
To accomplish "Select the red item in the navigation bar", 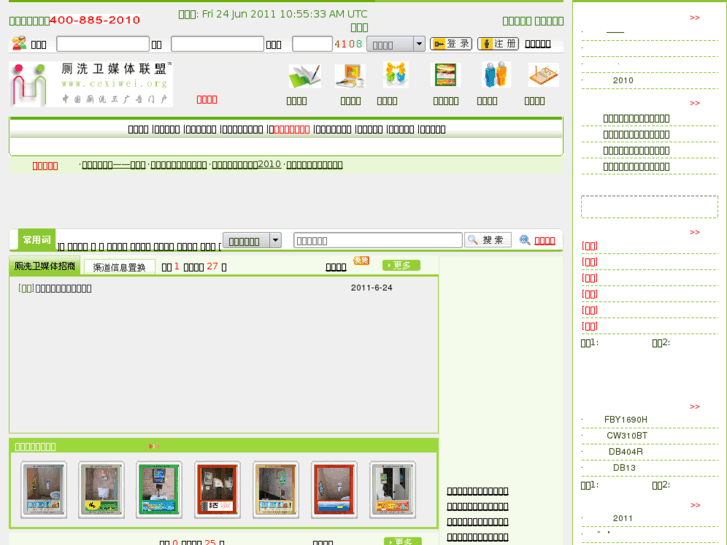I will [x=292, y=129].
